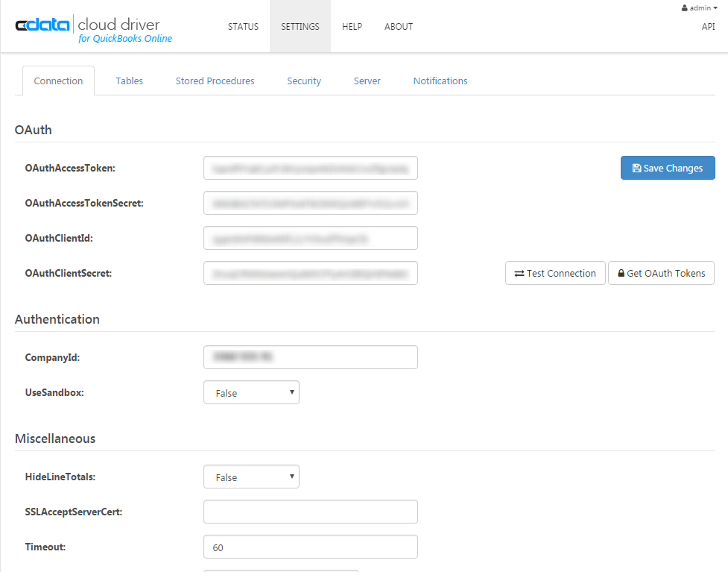Viewport: 728px width, 572px height.
Task: Click the lock icon on Get OAuth Tokens
Action: click(621, 273)
